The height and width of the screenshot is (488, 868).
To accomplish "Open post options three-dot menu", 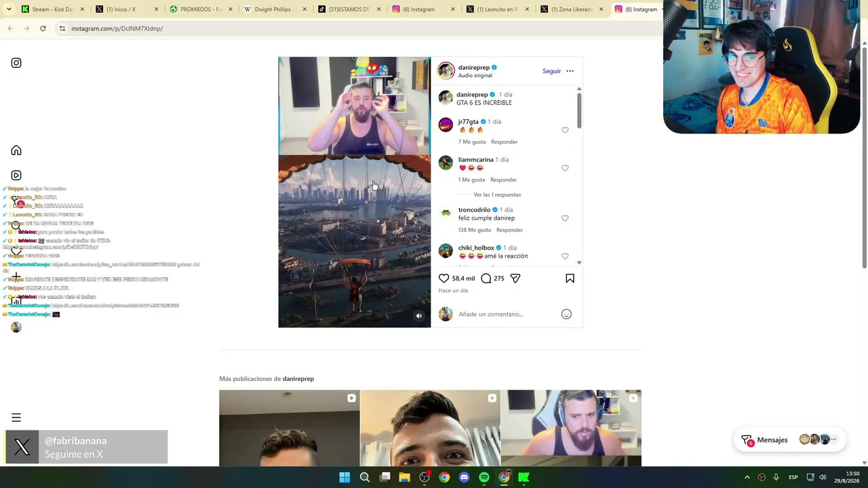I will [570, 71].
